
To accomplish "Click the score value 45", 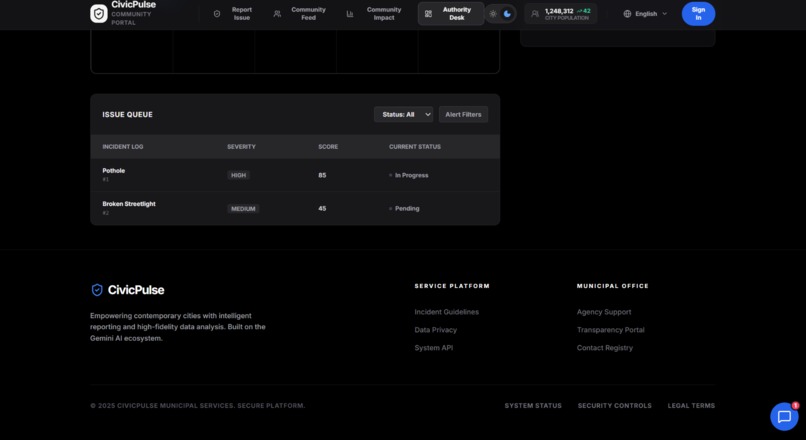I will (x=322, y=209).
